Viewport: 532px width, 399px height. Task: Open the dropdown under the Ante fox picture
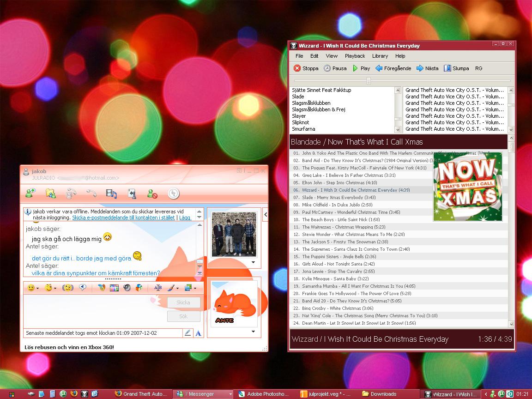coord(253,332)
